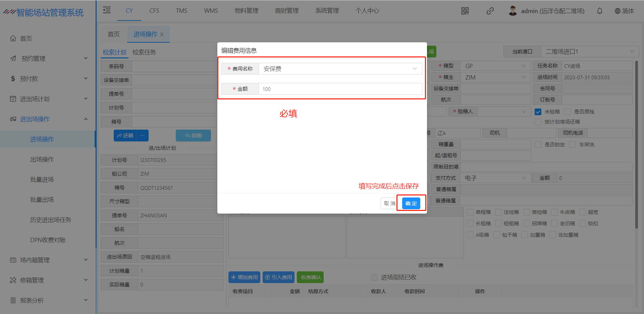This screenshot has width=644, height=314.
Task: Click the 确定 confirm button
Action: 411,204
